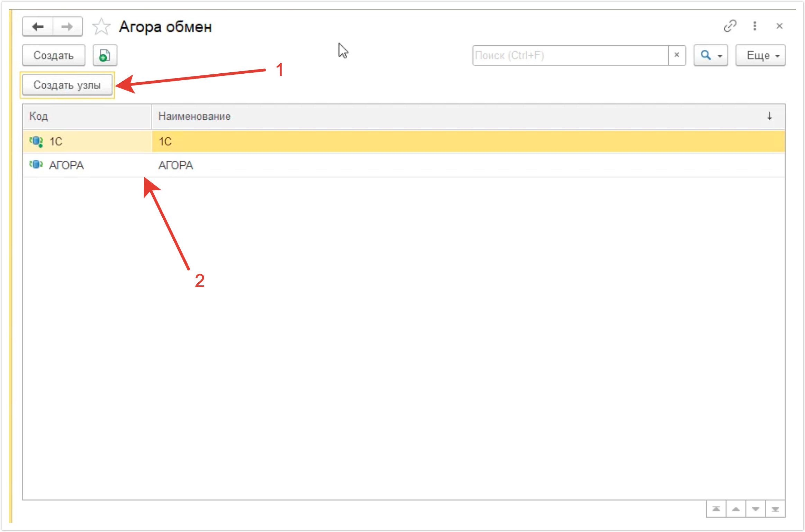Focus the Поиск (Ctrl+F) search field
Viewport: 805px width, 532px height.
coord(570,55)
